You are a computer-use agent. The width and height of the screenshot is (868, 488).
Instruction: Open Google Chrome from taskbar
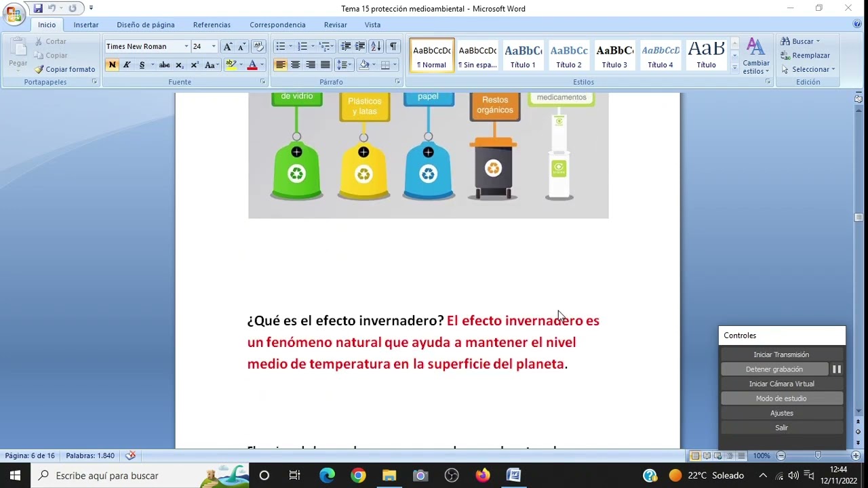point(358,476)
